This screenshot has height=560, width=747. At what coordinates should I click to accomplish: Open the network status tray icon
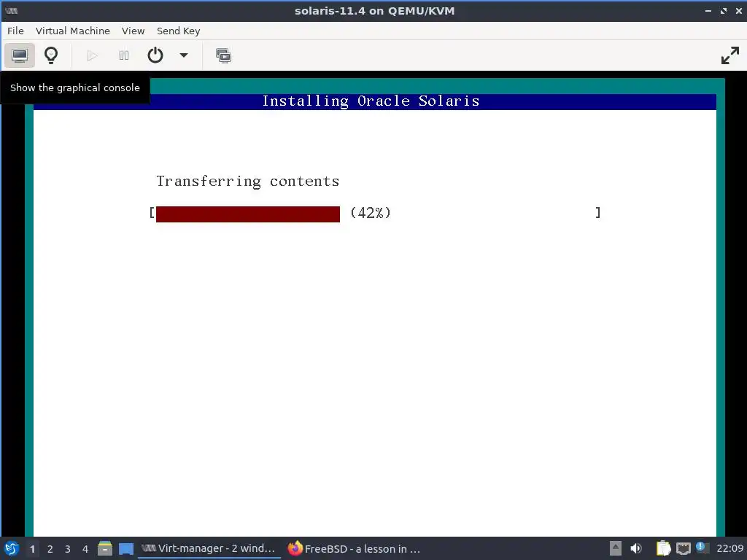(x=683, y=548)
